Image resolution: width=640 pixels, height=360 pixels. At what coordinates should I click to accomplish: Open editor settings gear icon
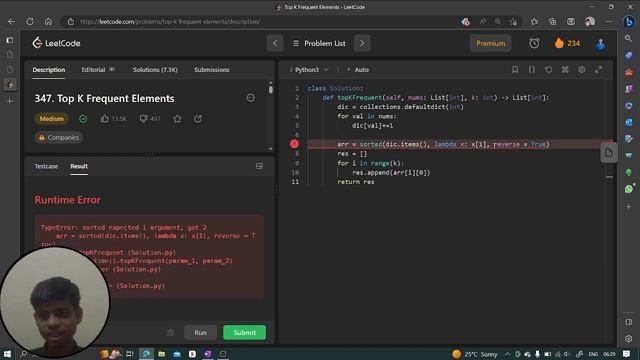tap(582, 70)
